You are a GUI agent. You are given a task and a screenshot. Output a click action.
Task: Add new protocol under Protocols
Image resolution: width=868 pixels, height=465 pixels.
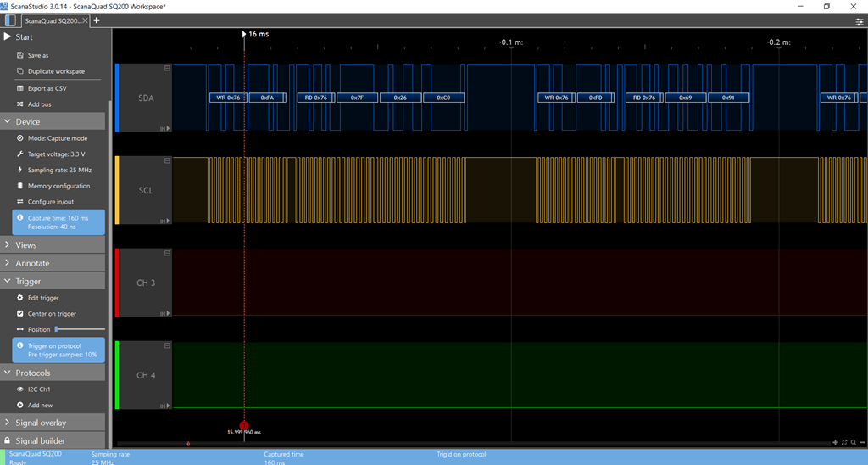tap(40, 405)
